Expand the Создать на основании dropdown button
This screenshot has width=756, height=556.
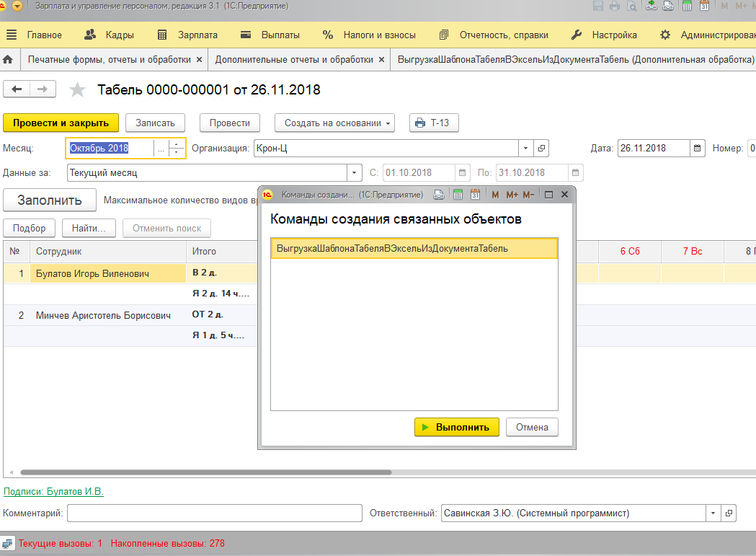point(334,123)
